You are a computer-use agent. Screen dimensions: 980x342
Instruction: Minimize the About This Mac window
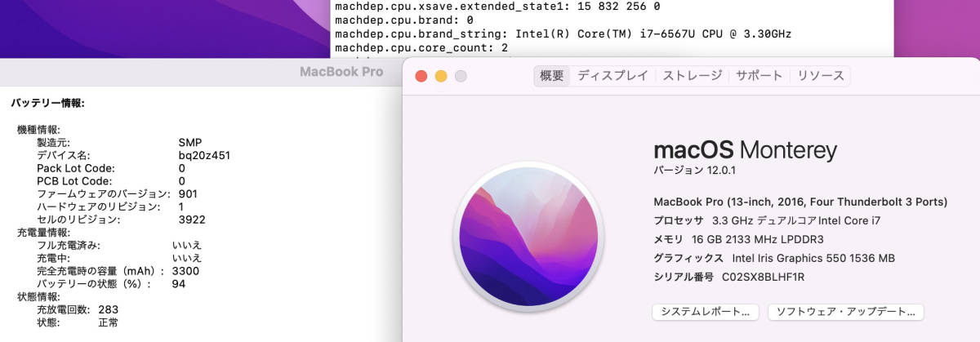(x=441, y=76)
